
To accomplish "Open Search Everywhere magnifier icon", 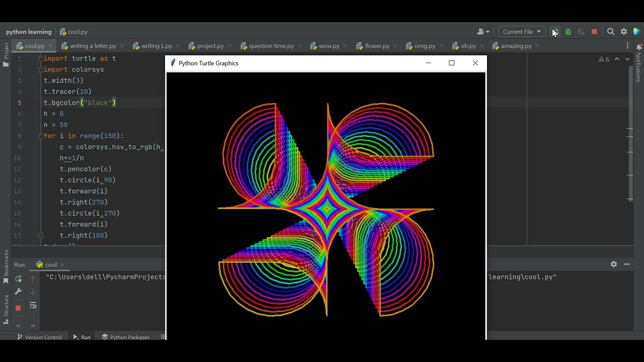I will coord(611,32).
